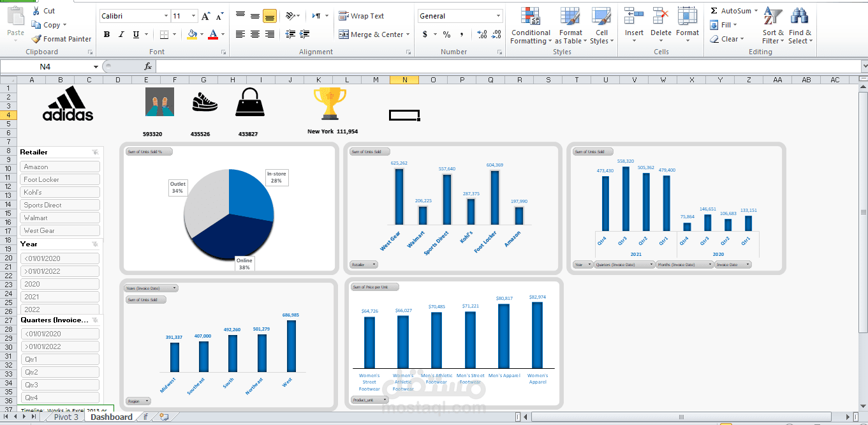Toggle Italic text formatting
Screen dimensions: 868x425
[x=120, y=34]
